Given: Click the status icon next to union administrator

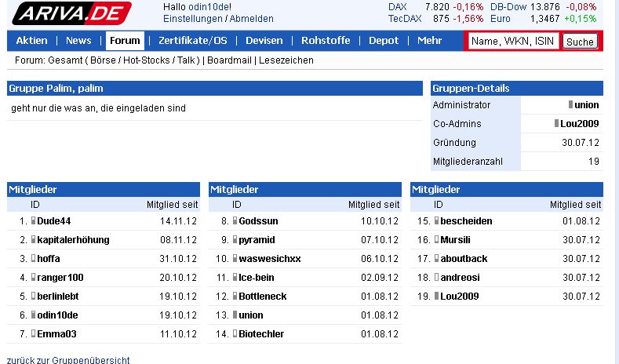Looking at the screenshot, I should point(571,104).
